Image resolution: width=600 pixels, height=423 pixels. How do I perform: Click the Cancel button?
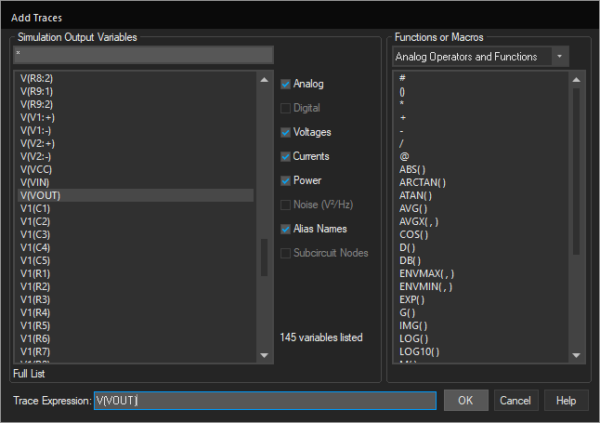tap(515, 400)
